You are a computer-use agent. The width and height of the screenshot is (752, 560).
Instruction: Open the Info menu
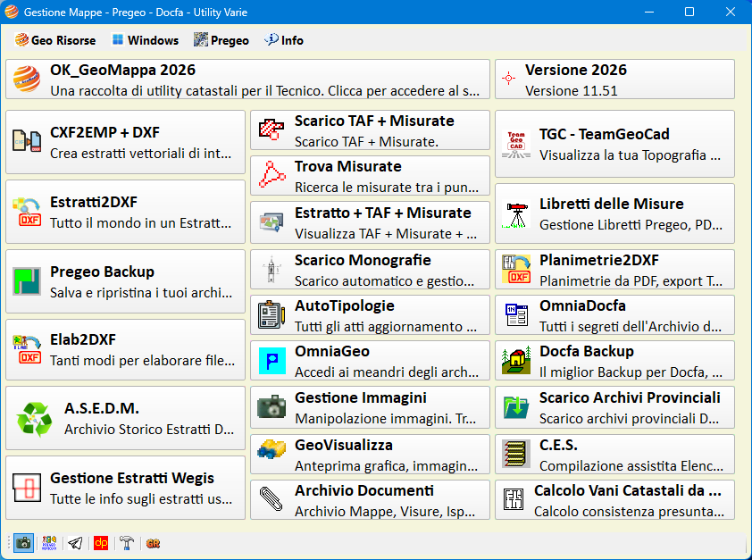283,40
